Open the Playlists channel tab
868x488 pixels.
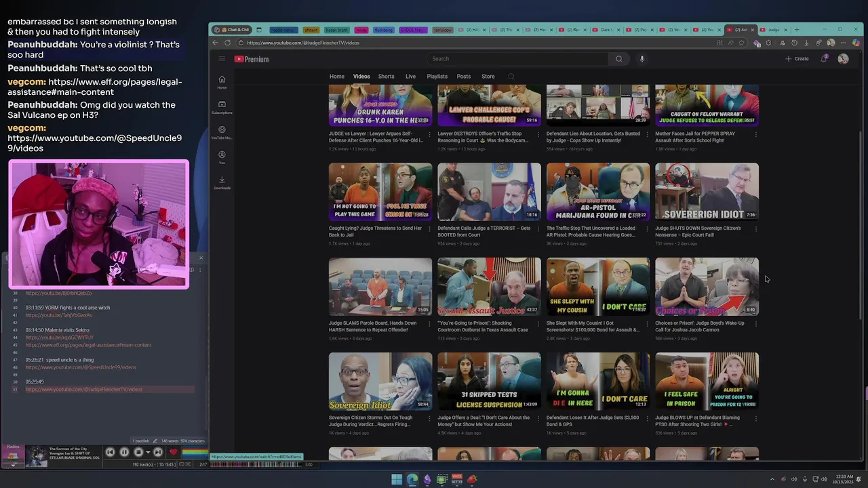tap(437, 77)
